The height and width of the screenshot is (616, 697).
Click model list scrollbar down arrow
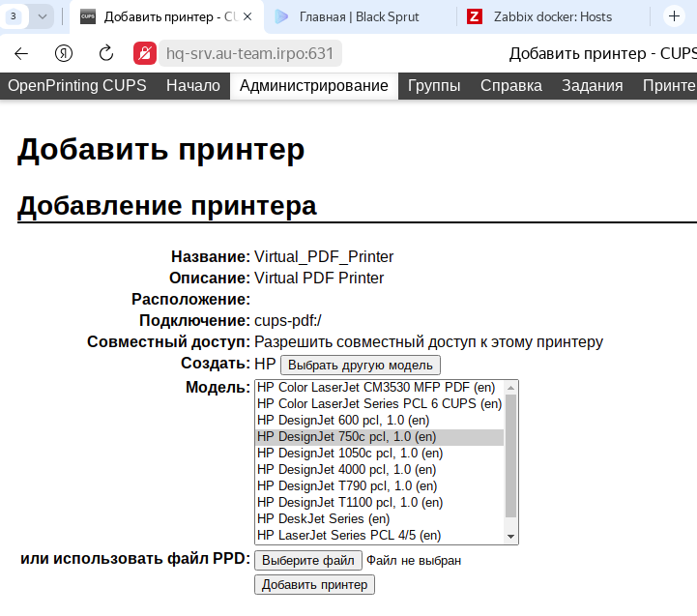click(x=510, y=536)
